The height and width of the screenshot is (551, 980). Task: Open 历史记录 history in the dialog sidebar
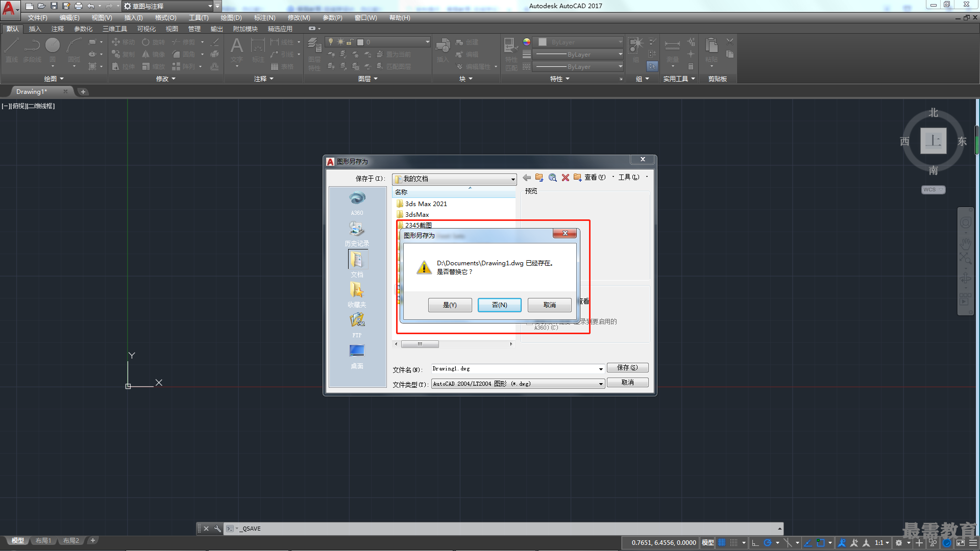(x=357, y=234)
